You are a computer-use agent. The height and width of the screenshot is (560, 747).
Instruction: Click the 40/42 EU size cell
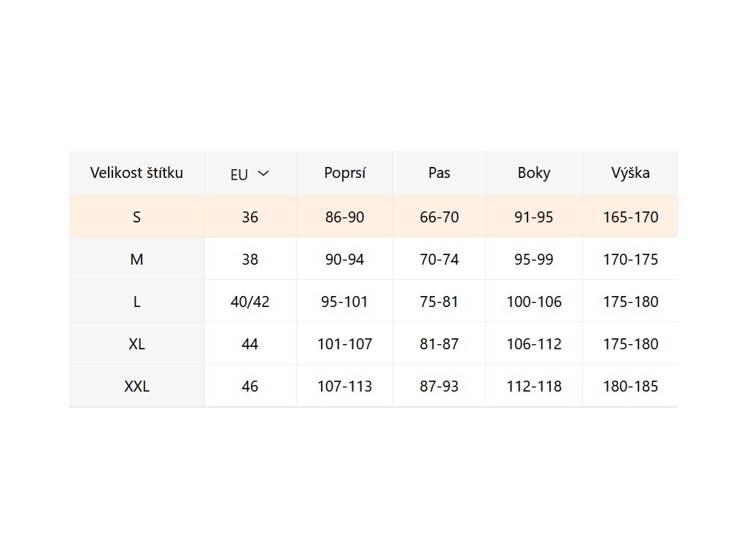tap(250, 301)
